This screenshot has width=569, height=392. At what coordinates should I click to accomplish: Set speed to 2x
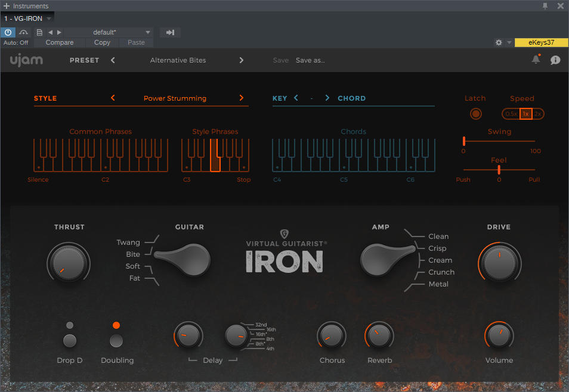coord(538,114)
